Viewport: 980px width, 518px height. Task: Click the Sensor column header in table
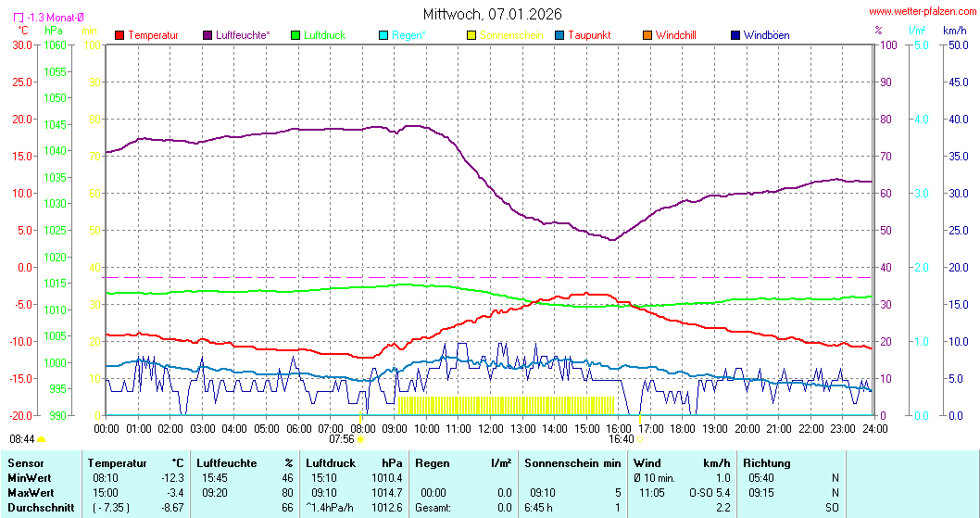(25, 462)
